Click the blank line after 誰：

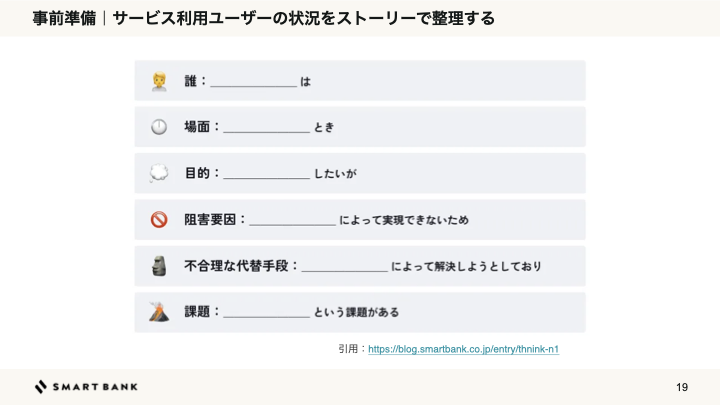tap(253, 85)
